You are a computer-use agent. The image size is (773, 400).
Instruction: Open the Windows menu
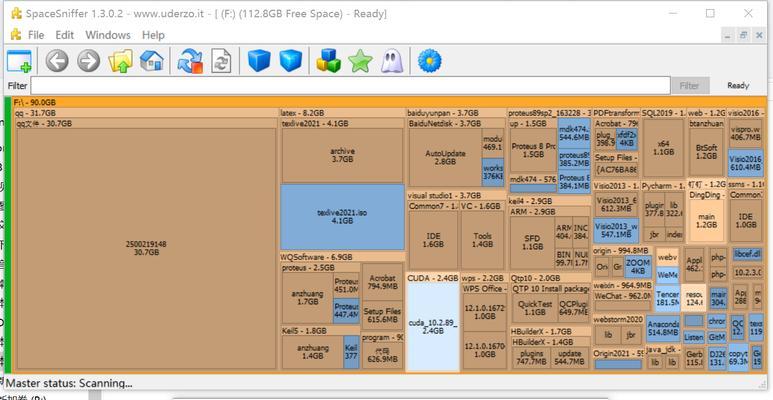(x=108, y=35)
